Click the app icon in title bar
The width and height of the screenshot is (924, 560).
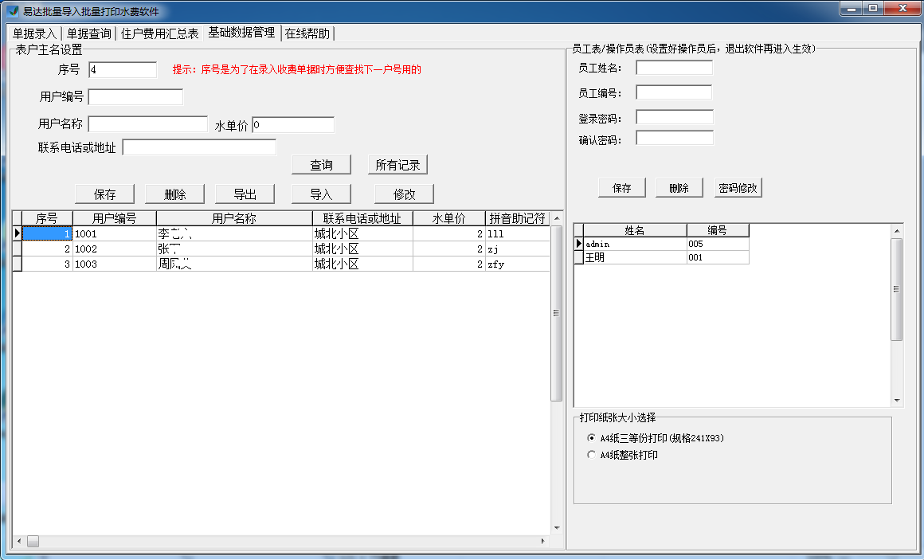click(x=13, y=10)
